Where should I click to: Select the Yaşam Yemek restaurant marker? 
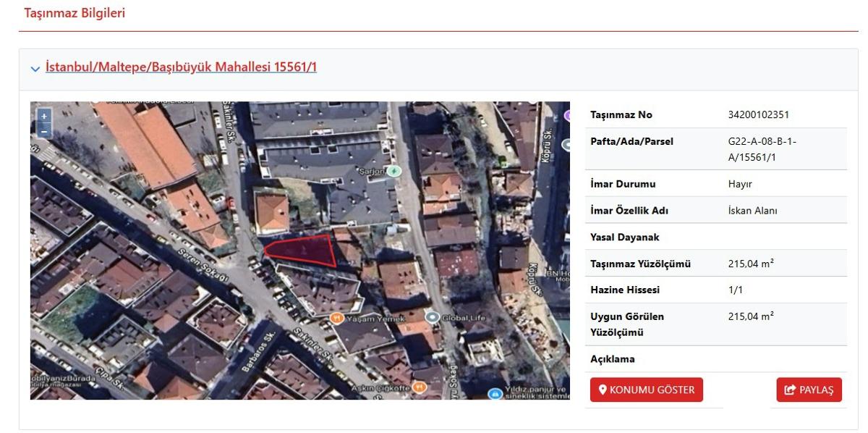[x=336, y=317]
